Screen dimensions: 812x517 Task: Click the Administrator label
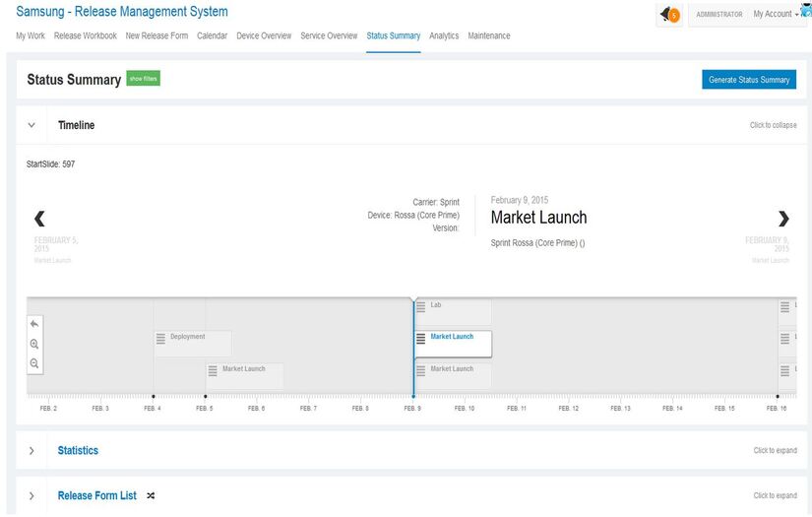[719, 15]
